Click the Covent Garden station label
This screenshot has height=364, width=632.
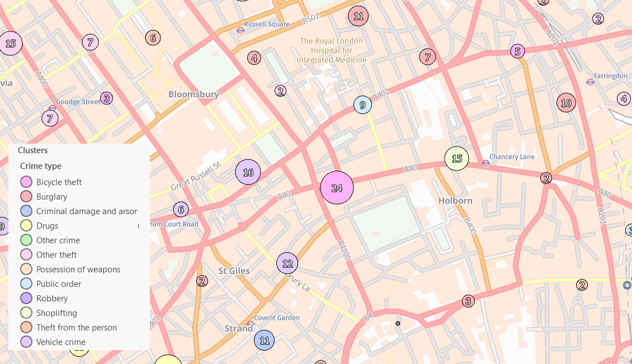[x=276, y=318]
